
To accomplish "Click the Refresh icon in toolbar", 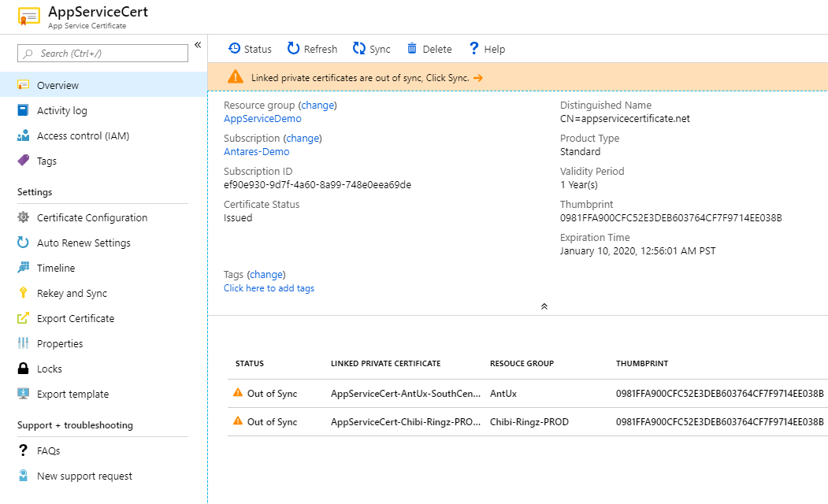I will point(294,49).
